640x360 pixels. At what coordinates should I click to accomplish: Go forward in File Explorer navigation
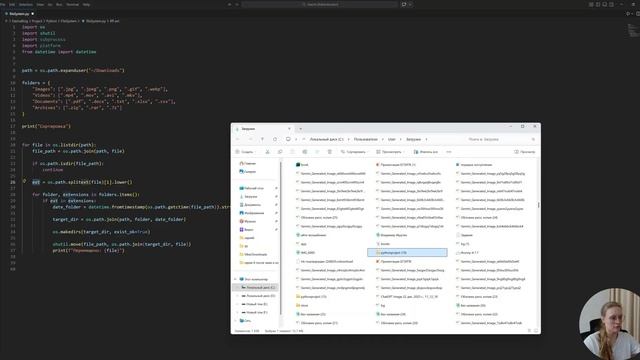click(x=250, y=140)
